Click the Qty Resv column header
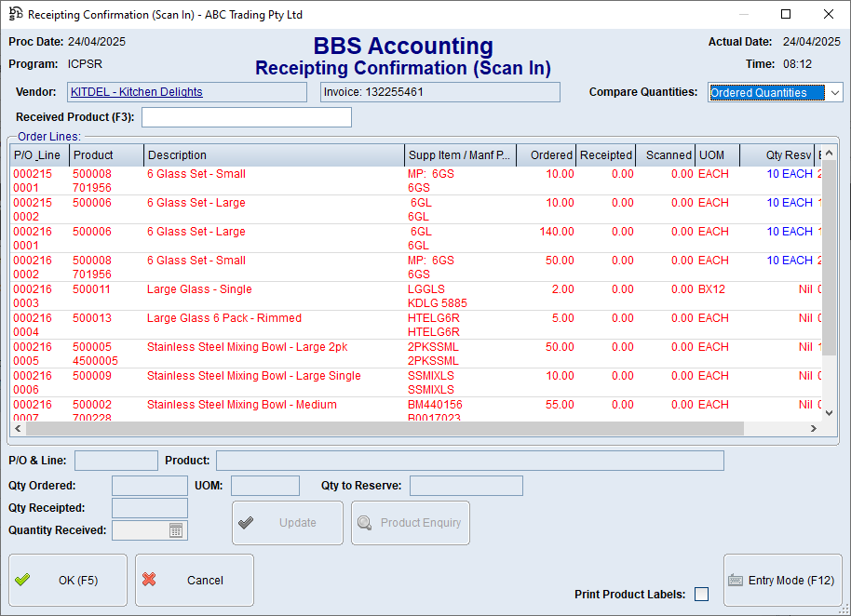This screenshot has height=616, width=851. tap(777, 155)
